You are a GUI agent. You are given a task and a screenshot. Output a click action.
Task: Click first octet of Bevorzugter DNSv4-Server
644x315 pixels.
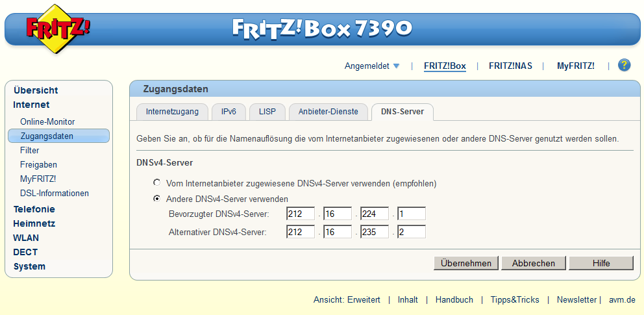click(x=300, y=214)
